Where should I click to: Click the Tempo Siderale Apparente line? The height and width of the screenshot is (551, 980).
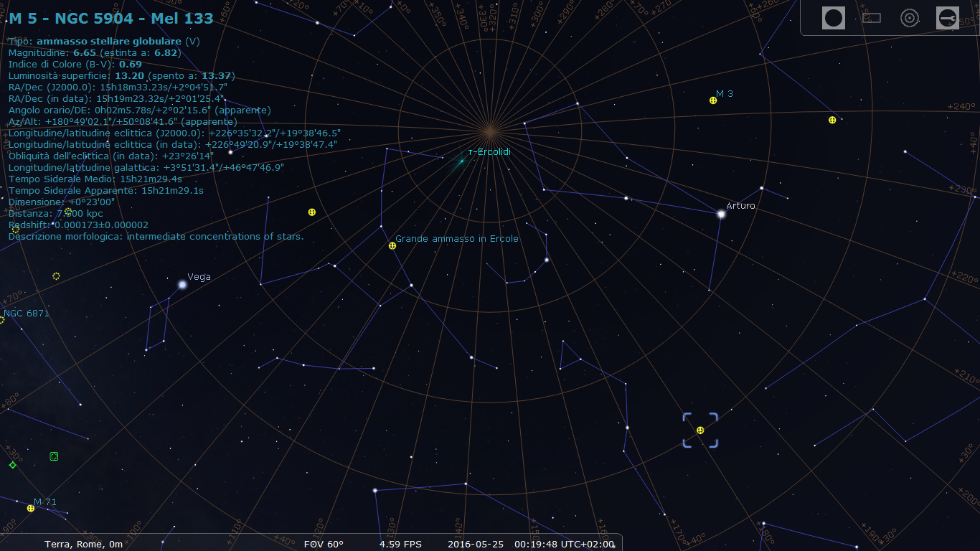pyautogui.click(x=106, y=191)
